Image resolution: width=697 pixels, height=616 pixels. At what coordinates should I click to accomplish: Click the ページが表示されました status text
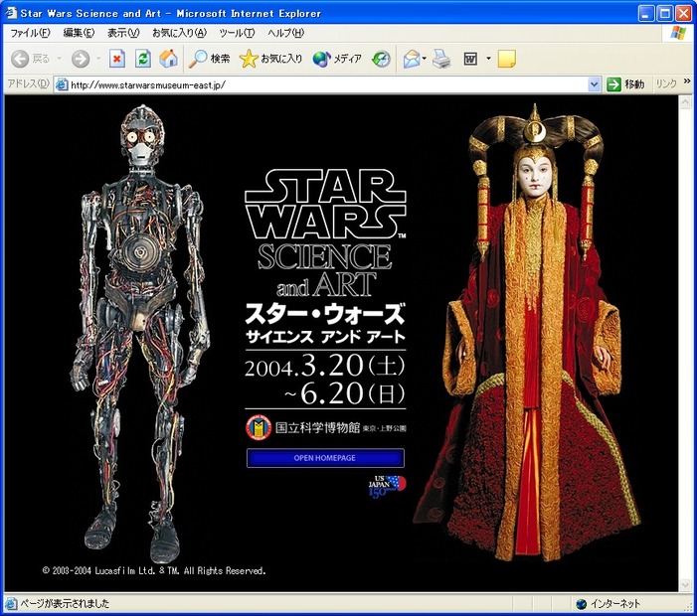pyautogui.click(x=65, y=603)
